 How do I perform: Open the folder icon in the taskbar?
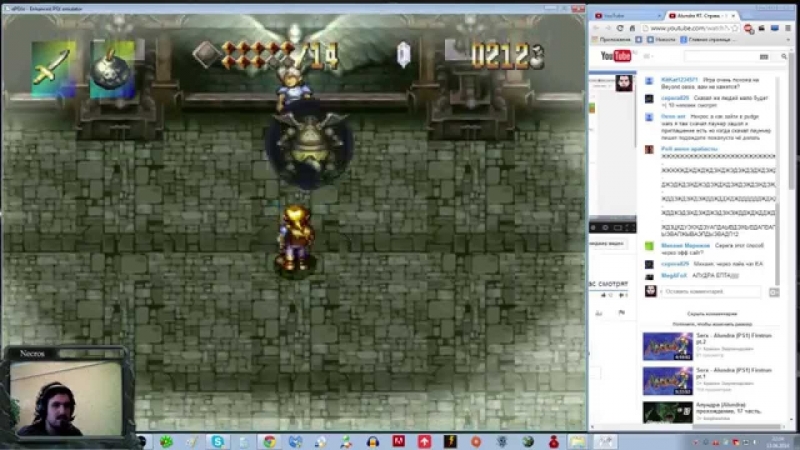click(578, 441)
